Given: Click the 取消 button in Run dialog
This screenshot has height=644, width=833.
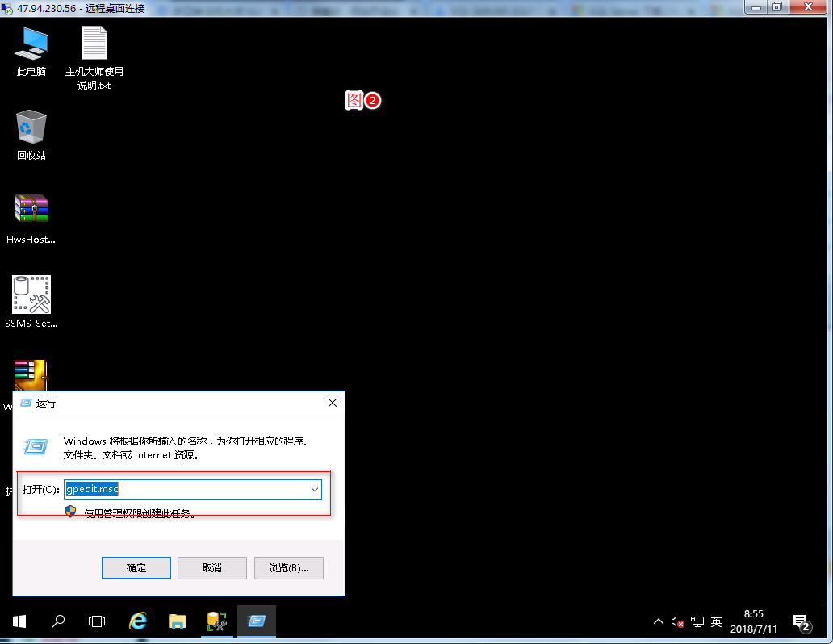Looking at the screenshot, I should point(212,567).
